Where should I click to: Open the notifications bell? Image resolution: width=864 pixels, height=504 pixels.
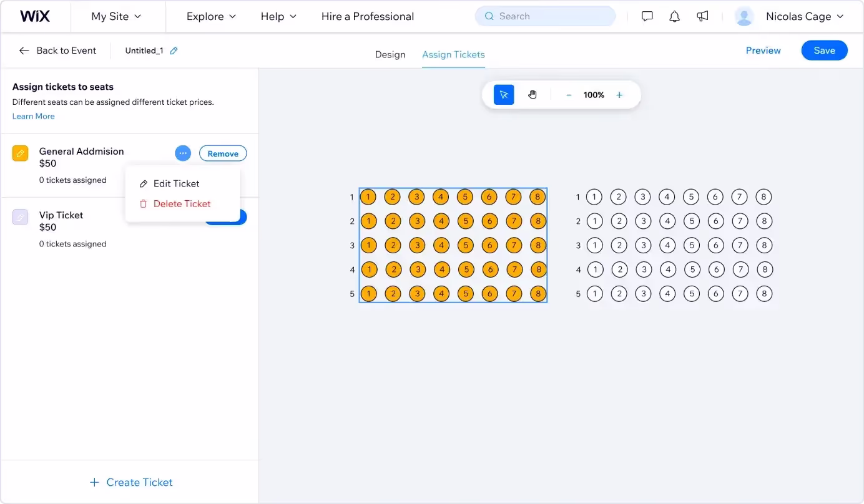tap(674, 17)
